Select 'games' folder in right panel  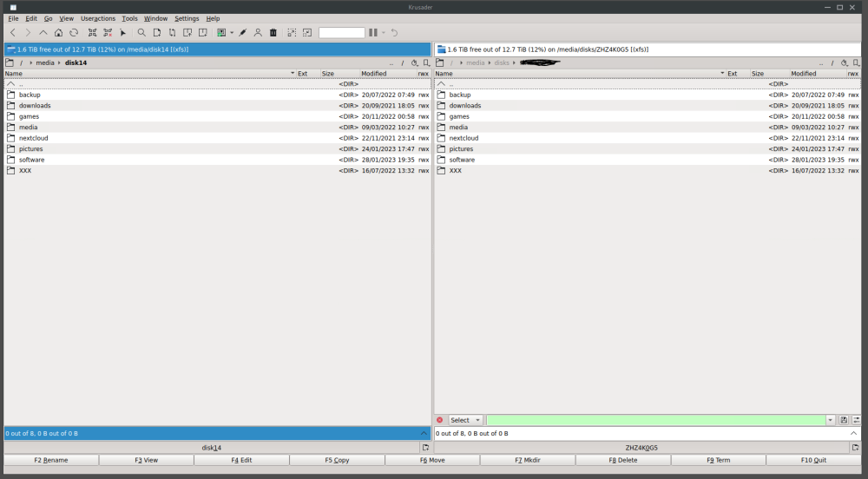(x=648, y=116)
